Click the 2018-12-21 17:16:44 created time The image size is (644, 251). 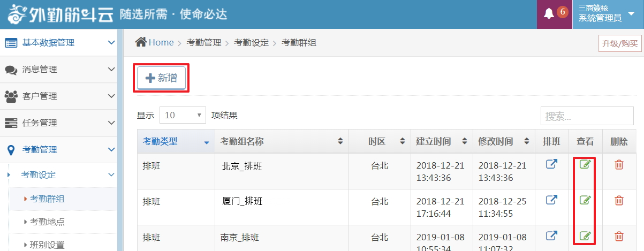[441, 207]
